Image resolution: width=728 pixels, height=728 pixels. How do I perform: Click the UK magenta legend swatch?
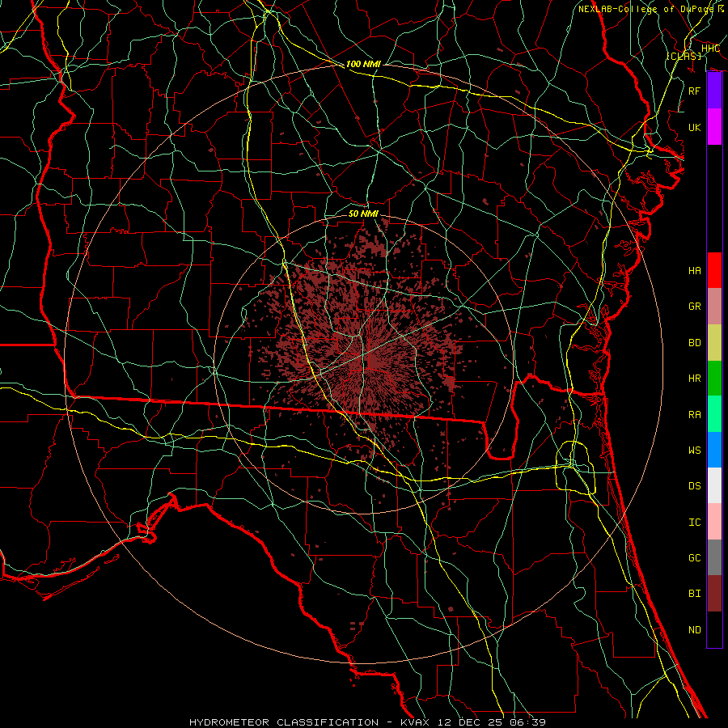(714, 127)
